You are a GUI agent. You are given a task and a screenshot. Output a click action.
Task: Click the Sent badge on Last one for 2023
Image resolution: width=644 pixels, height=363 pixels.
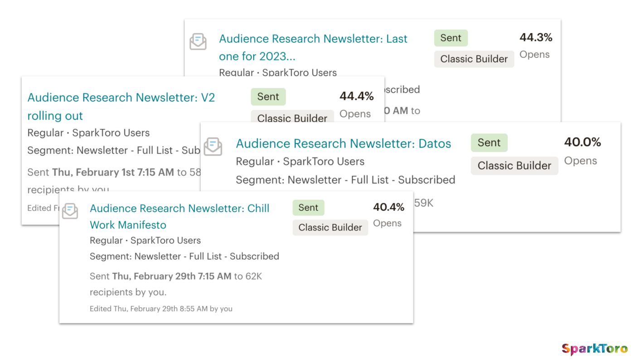coord(450,38)
